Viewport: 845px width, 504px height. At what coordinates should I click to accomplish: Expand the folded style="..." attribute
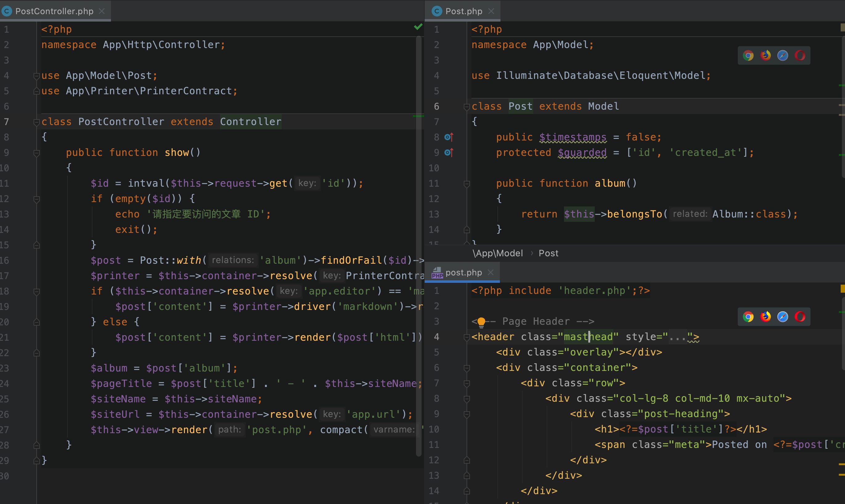click(678, 337)
